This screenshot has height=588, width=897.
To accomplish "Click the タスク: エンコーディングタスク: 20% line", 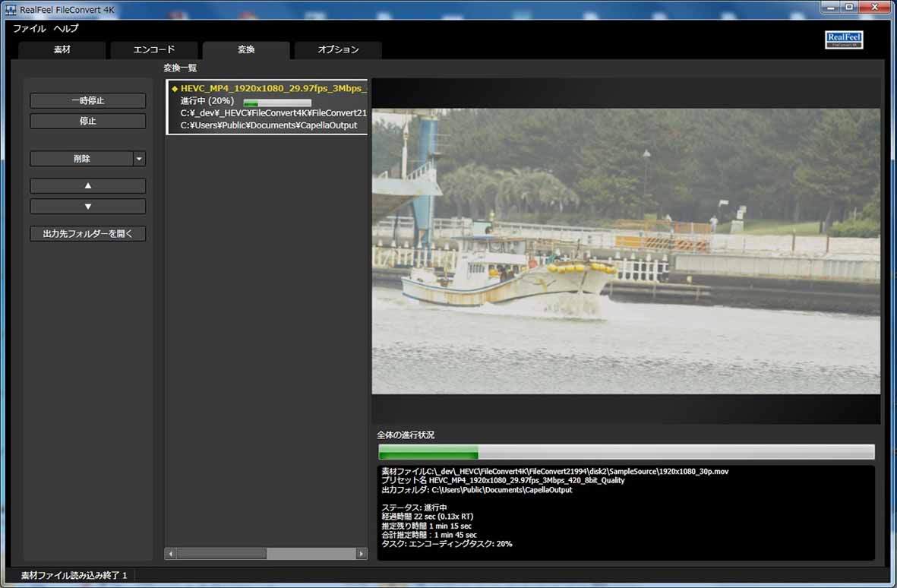I will (x=447, y=544).
